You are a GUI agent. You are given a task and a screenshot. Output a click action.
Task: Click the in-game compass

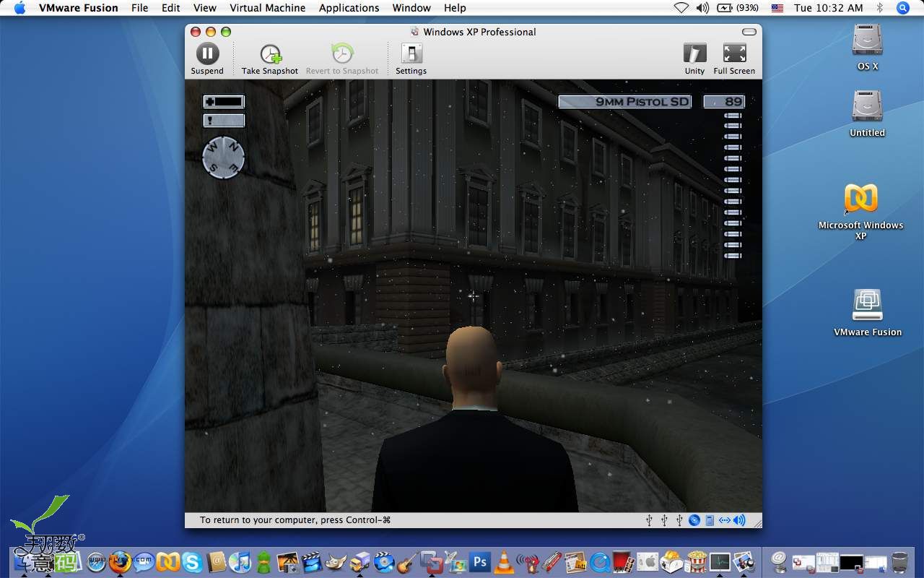tap(224, 158)
